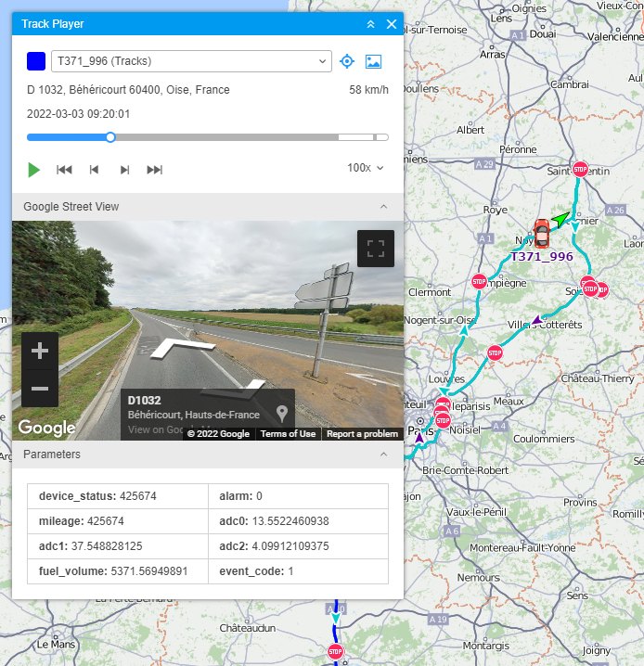Open the 100x playback speed dropdown
The width and height of the screenshot is (644, 666).
coord(366,168)
